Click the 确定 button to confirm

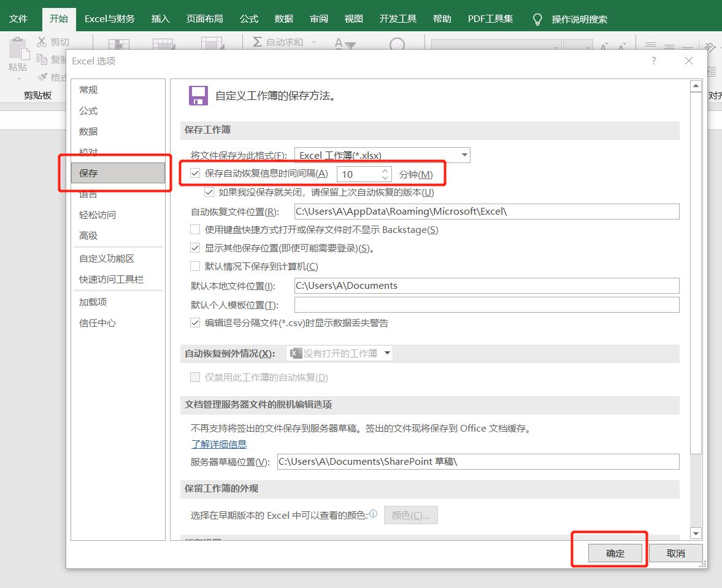click(x=614, y=552)
